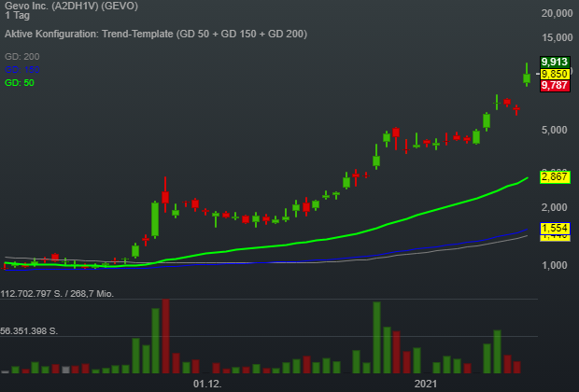Click the 56.351.398 S. volume label
This screenshot has width=579, height=392.
tap(29, 331)
